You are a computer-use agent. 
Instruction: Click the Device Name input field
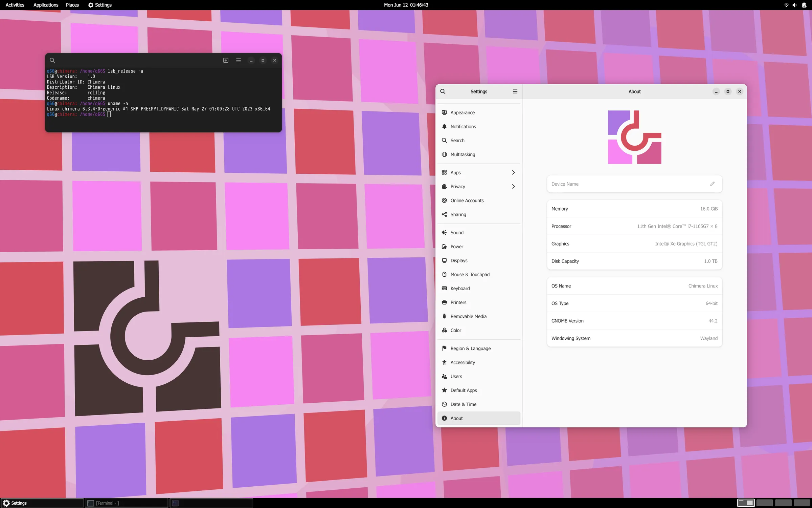pos(626,184)
